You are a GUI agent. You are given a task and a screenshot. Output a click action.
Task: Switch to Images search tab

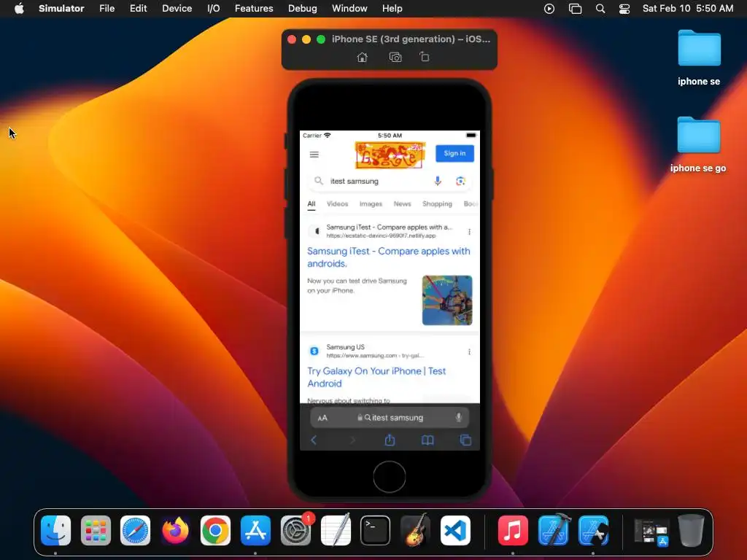[371, 204]
